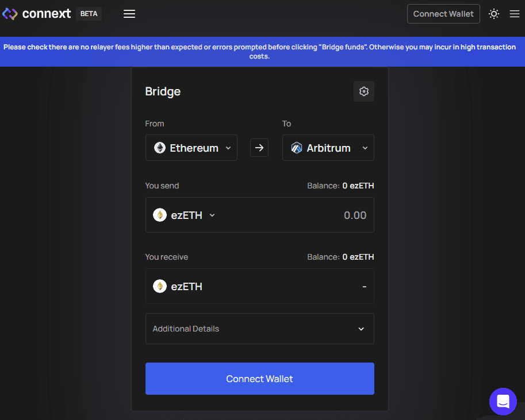
Task: Open the navigation menu beside the BETA badge
Action: coord(129,14)
